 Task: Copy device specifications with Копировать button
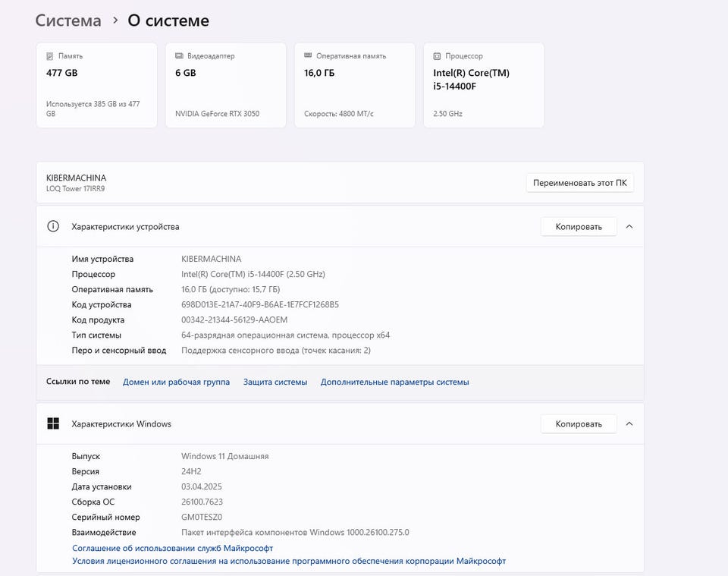click(x=578, y=226)
